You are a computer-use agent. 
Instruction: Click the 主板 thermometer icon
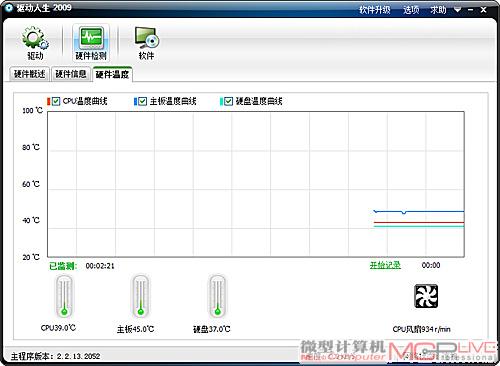[140, 296]
